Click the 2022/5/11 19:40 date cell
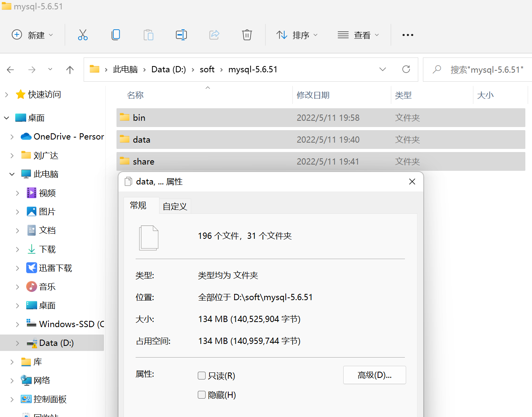 328,140
